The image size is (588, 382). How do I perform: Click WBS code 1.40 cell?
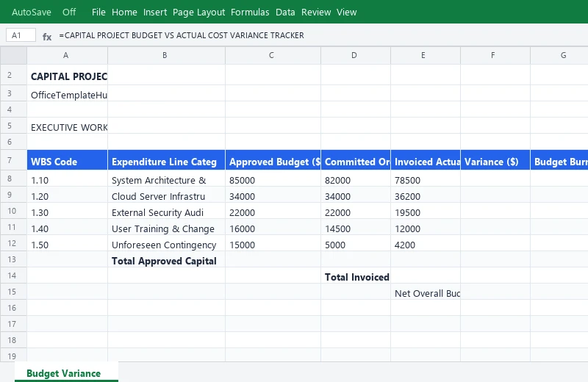tap(67, 227)
